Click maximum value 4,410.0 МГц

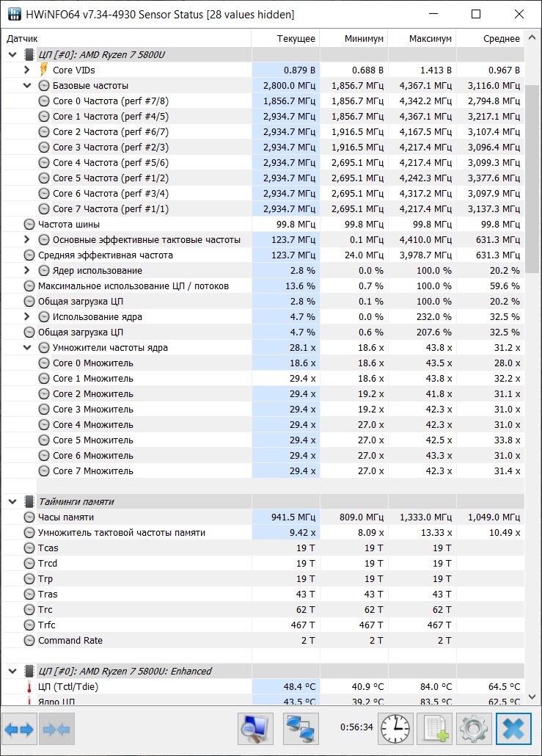[425, 239]
